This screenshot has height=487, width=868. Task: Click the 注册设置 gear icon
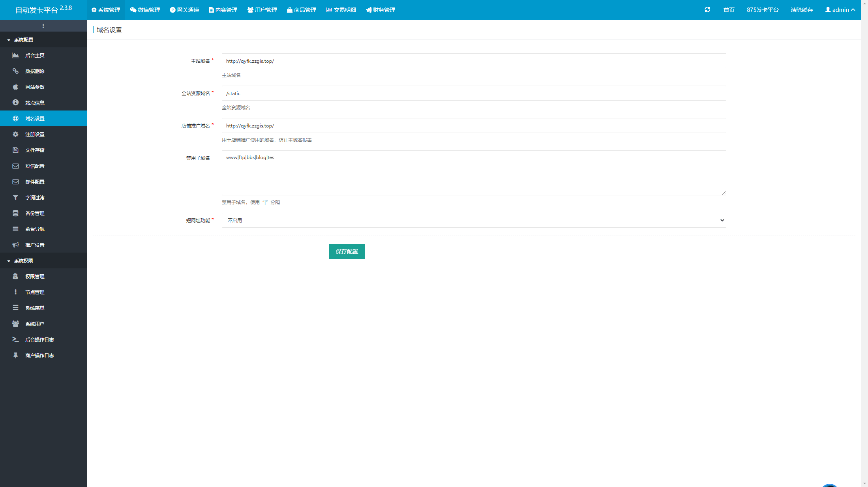click(x=15, y=134)
